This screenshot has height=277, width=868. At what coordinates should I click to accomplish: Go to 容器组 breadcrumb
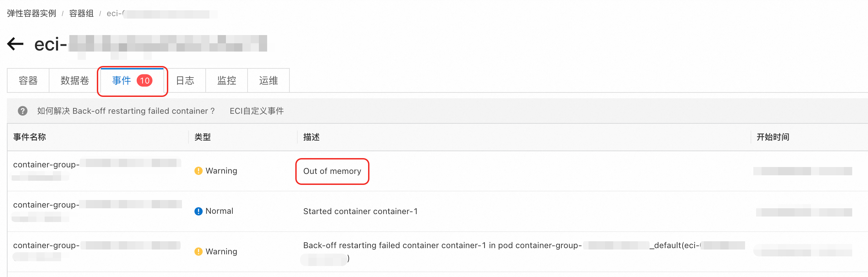81,13
